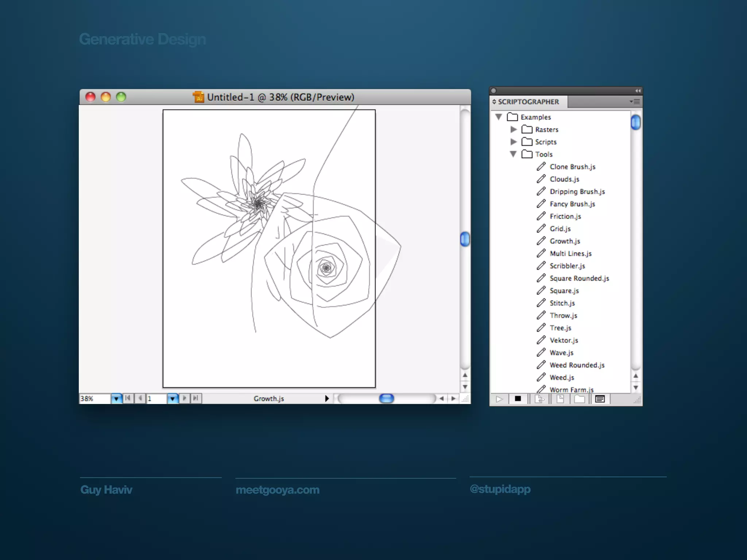This screenshot has height=560, width=747.
Task: Click the zoom level field showing 38%
Action: coord(95,398)
